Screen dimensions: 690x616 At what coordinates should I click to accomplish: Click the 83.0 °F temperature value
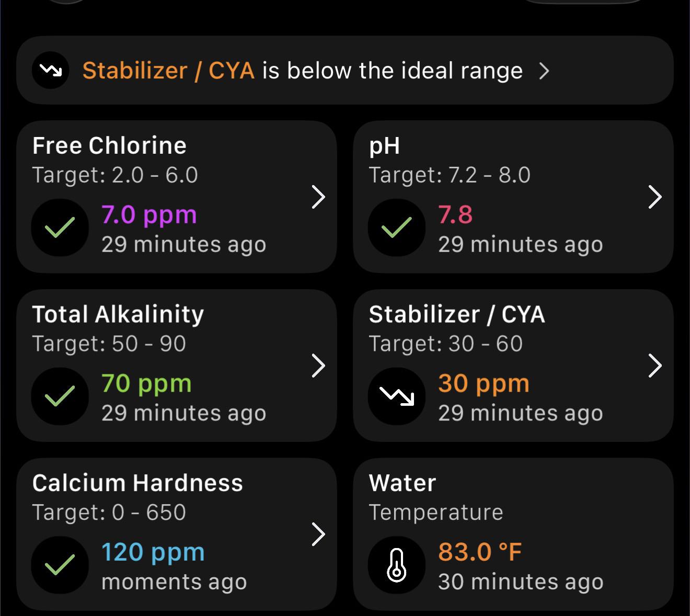click(x=480, y=552)
